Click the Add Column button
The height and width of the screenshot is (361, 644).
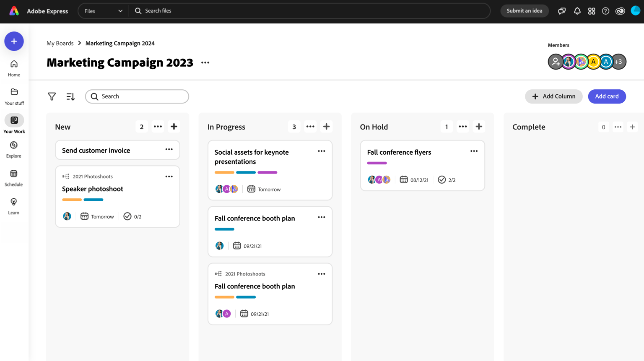(553, 96)
